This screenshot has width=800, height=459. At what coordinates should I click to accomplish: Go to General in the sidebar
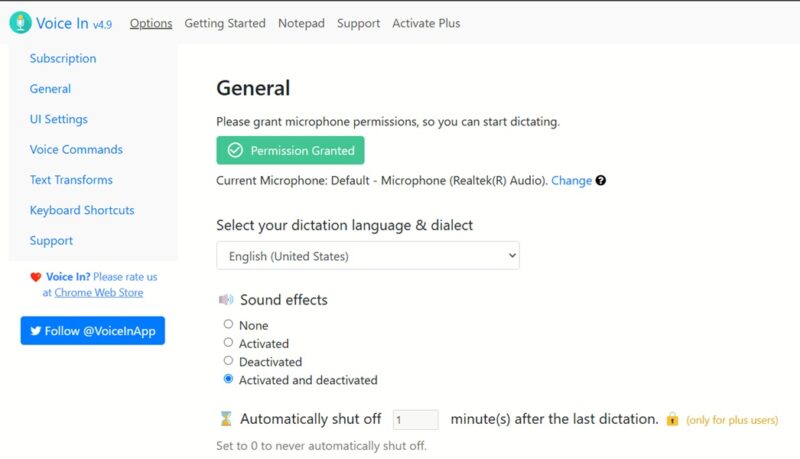pos(50,89)
